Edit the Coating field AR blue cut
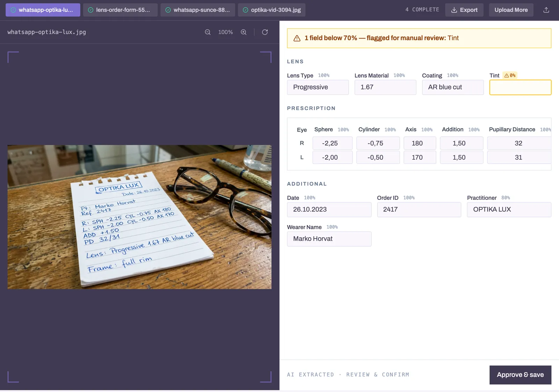 click(453, 87)
